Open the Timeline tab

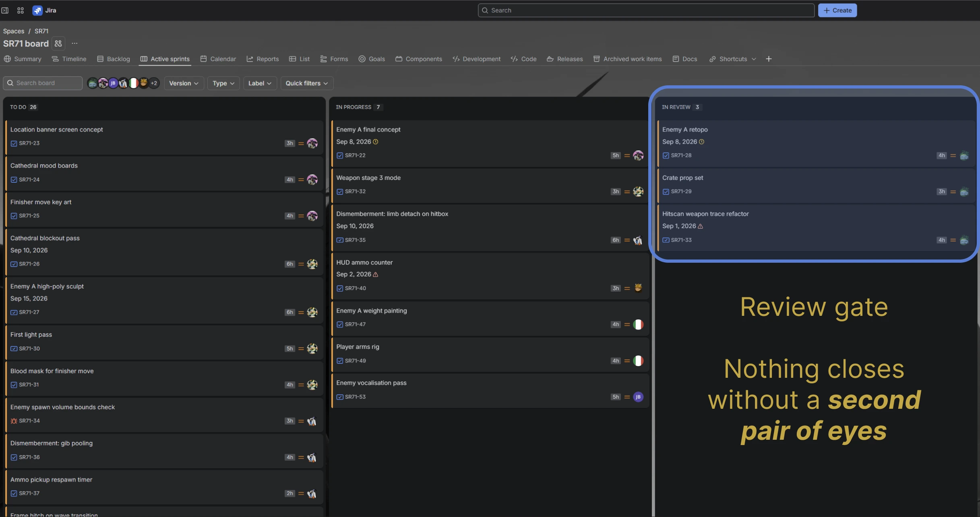pyautogui.click(x=69, y=59)
